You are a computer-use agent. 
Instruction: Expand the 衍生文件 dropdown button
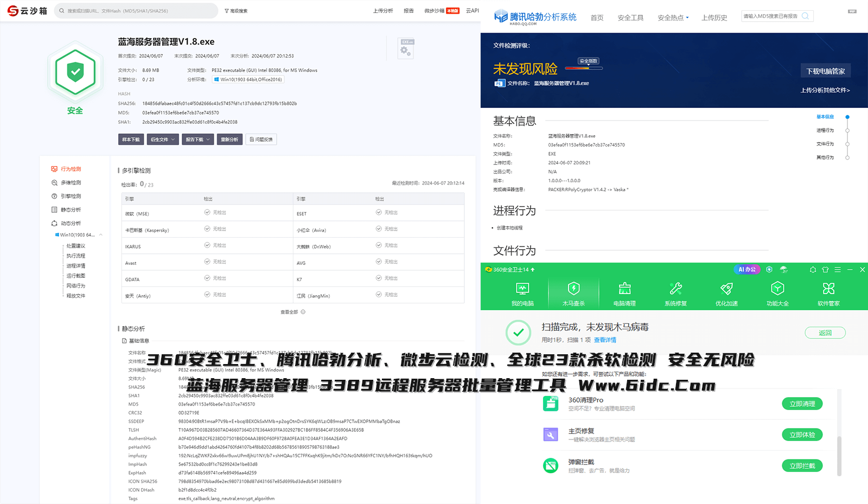click(163, 139)
